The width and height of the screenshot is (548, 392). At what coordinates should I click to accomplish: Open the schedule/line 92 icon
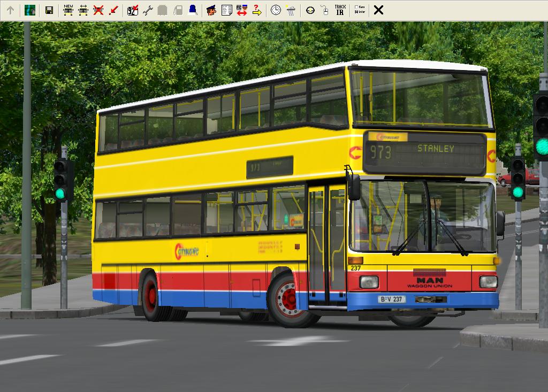[x=133, y=10]
